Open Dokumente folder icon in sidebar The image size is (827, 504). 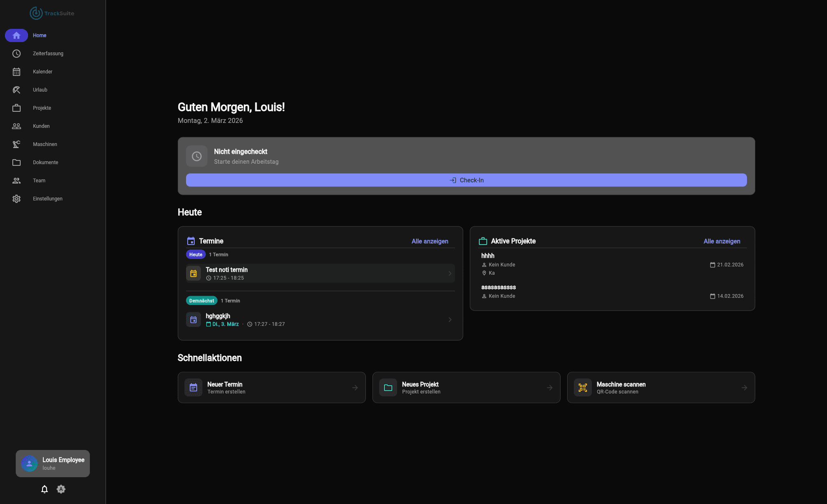click(x=16, y=162)
